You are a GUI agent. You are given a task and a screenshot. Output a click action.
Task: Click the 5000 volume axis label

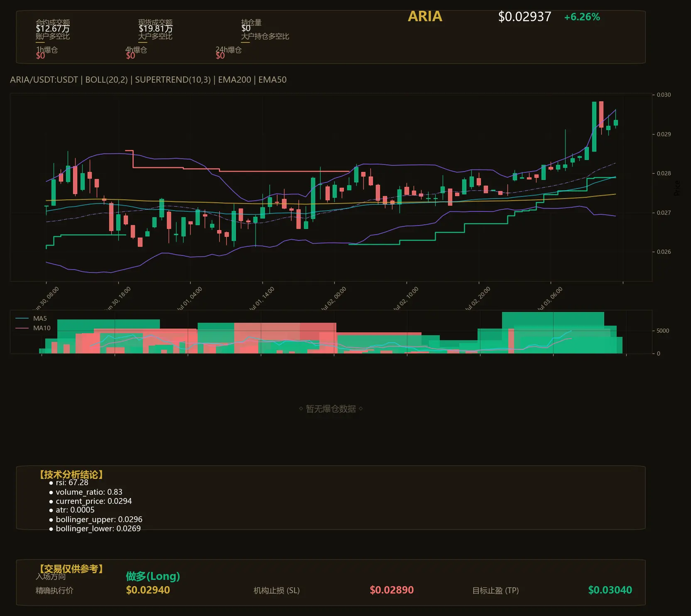pos(663,331)
